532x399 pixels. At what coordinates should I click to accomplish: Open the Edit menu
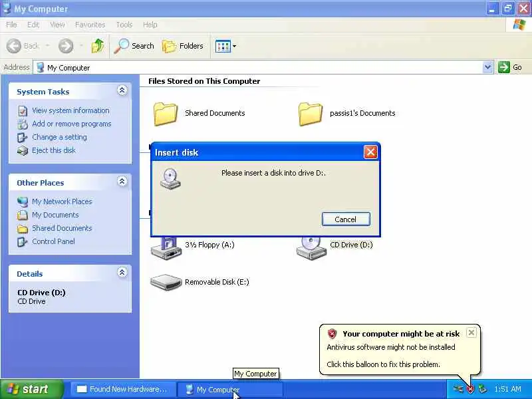33,25
